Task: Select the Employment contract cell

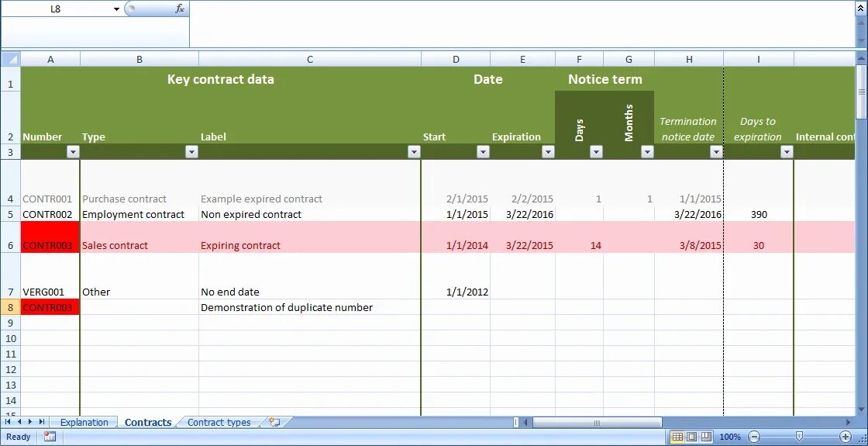Action: 139,214
